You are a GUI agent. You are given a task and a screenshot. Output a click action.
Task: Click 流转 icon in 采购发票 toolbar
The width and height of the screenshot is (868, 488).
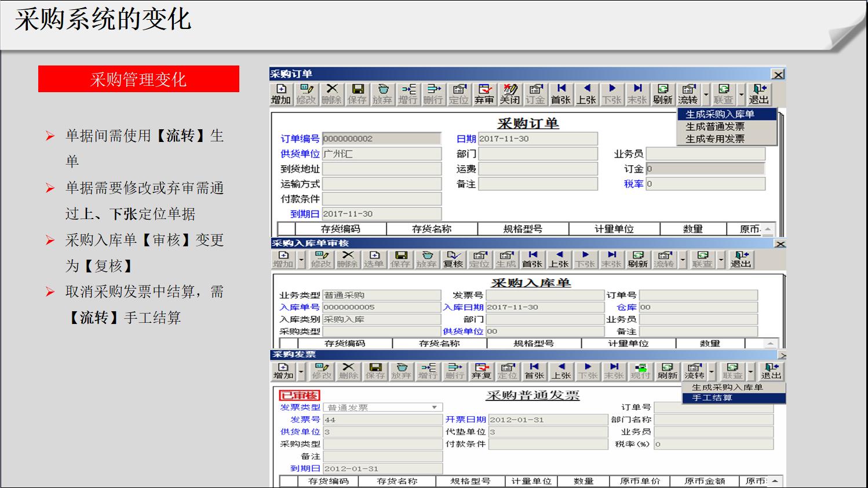694,371
